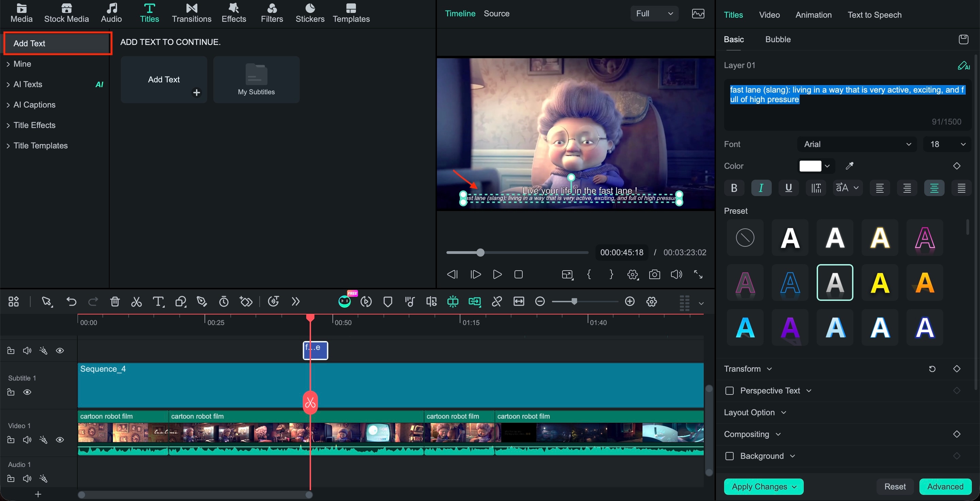This screenshot has height=501, width=980.
Task: Zoom in timeline with plus icon
Action: click(x=630, y=302)
